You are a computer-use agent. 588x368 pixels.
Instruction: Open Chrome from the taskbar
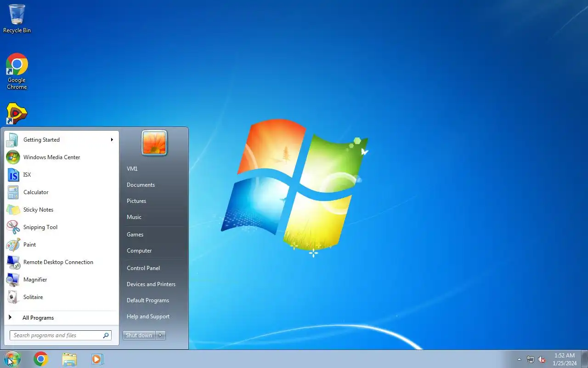click(x=41, y=359)
